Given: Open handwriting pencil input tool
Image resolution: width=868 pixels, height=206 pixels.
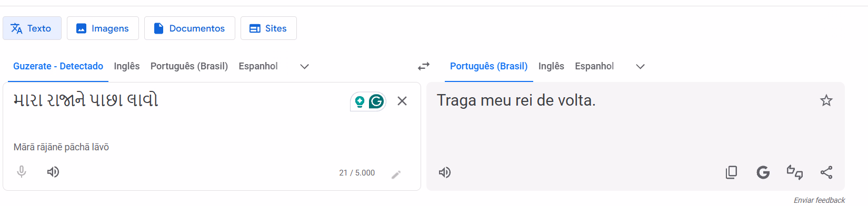Looking at the screenshot, I should [396, 174].
